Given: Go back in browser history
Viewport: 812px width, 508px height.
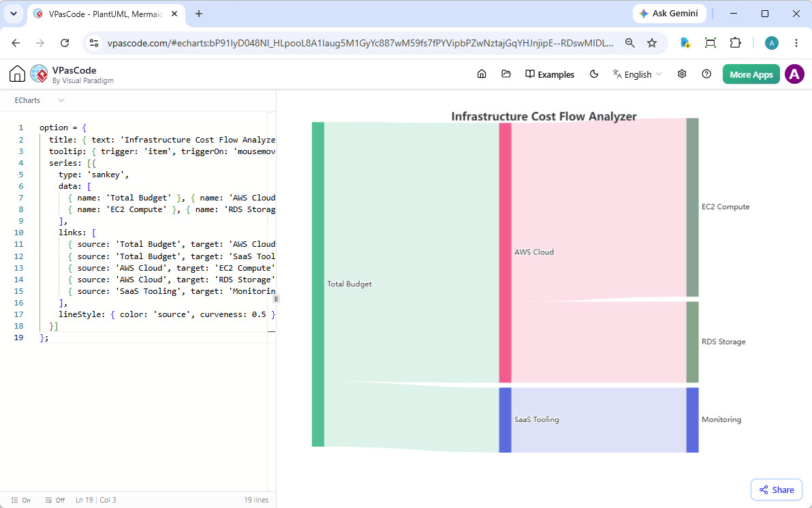Looking at the screenshot, I should pyautogui.click(x=16, y=43).
